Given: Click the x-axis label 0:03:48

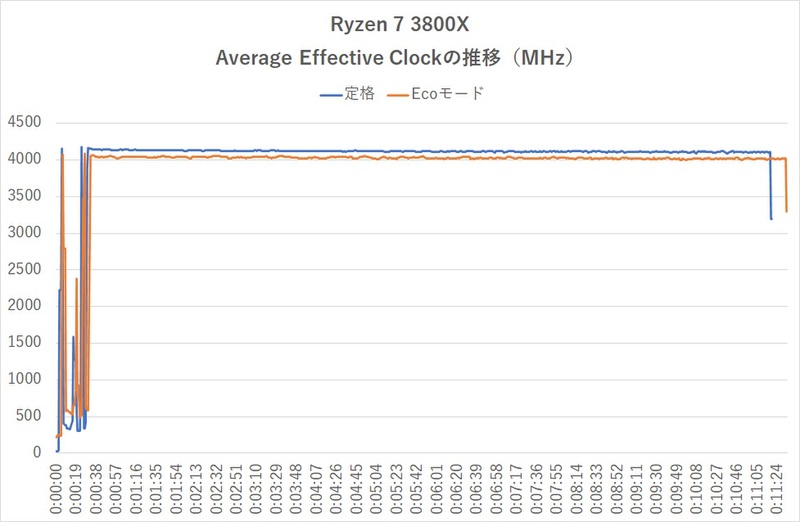Looking at the screenshot, I should 296,489.
